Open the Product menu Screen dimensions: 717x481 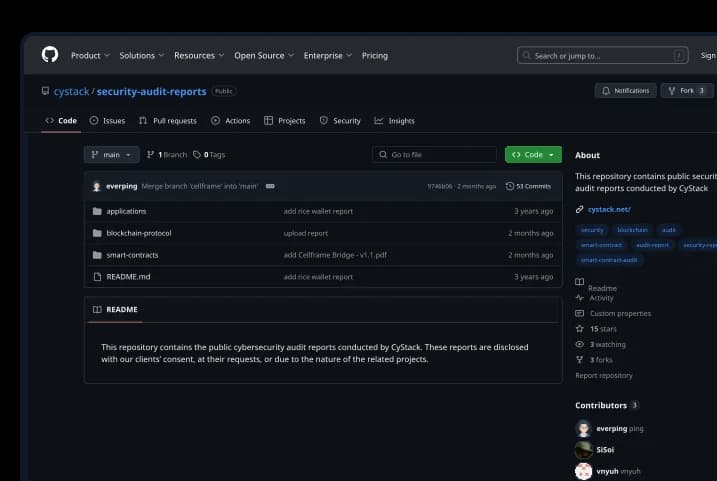click(x=90, y=55)
